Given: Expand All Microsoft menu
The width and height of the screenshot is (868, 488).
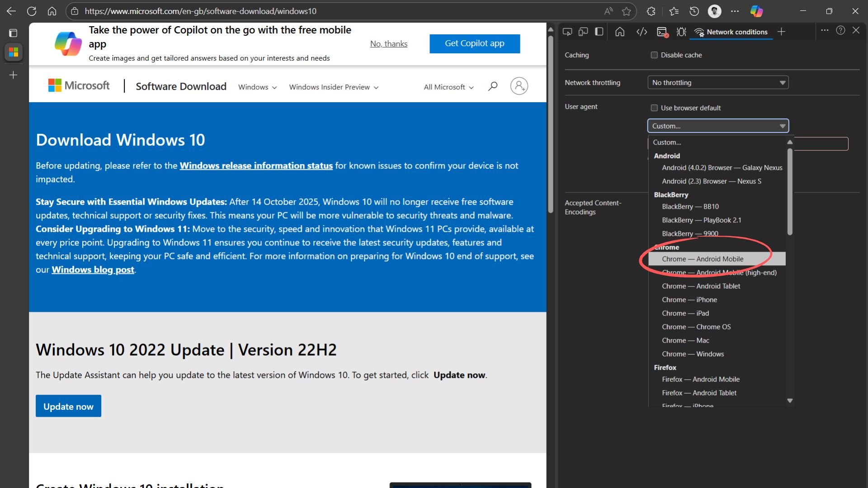Looking at the screenshot, I should coord(448,87).
